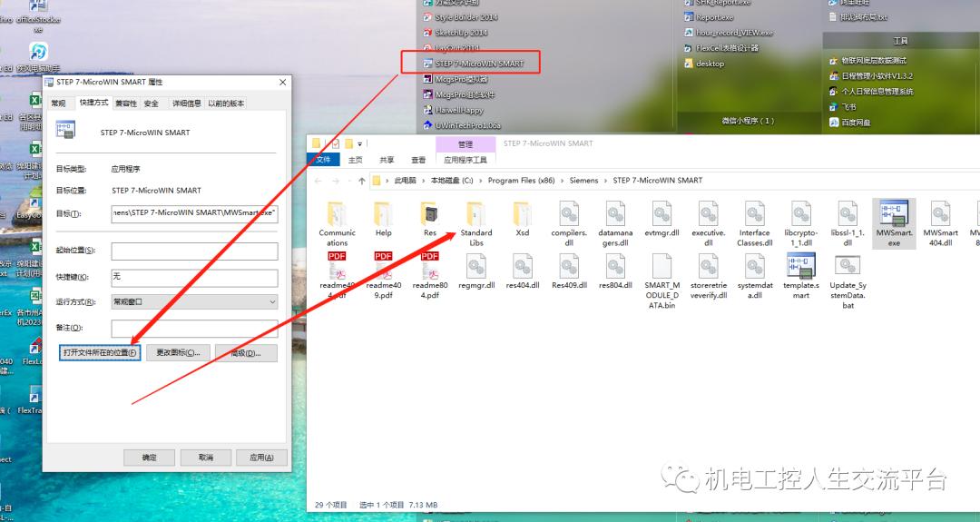Open the 应用程序工具 ribbon tab
This screenshot has height=522, width=980.
point(465,160)
